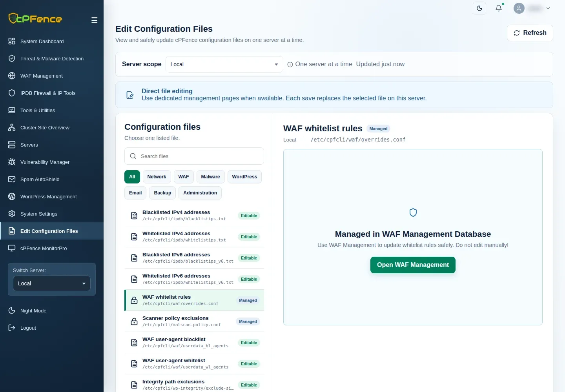The width and height of the screenshot is (565, 392).
Task: Click the Spam AutoShield envelope icon
Action: [x=12, y=179]
